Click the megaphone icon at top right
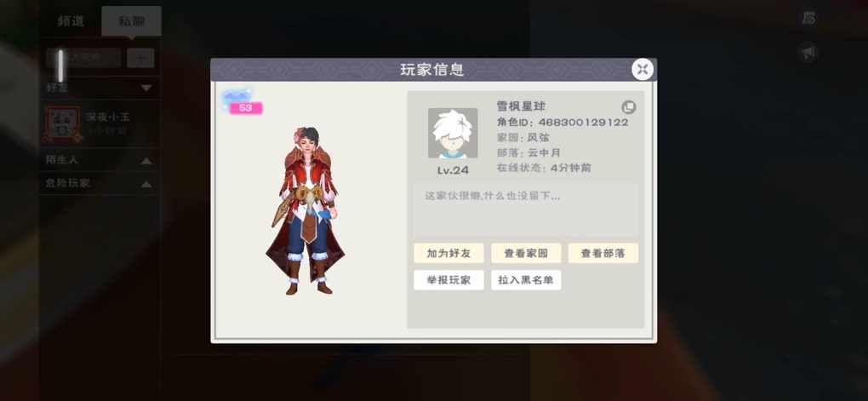 pyautogui.click(x=808, y=53)
